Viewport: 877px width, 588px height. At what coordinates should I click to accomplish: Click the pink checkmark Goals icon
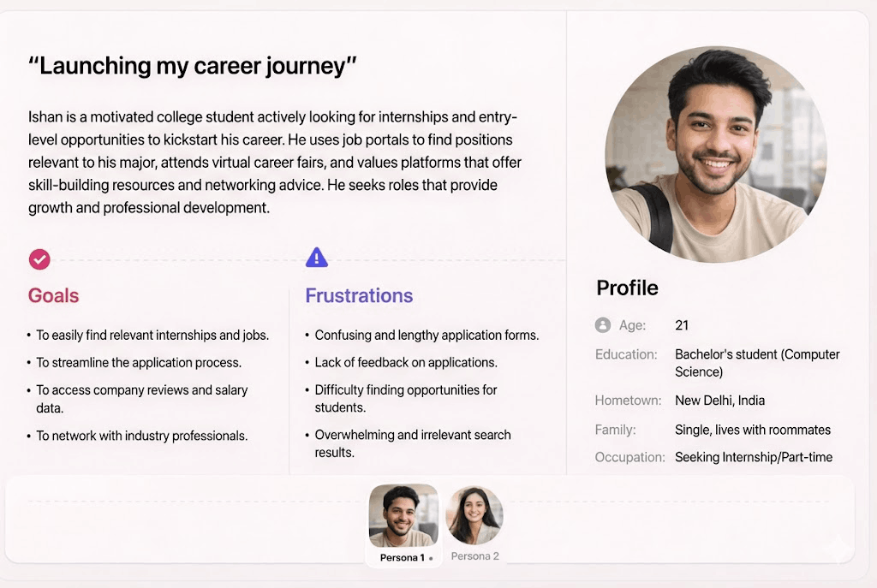point(39,258)
